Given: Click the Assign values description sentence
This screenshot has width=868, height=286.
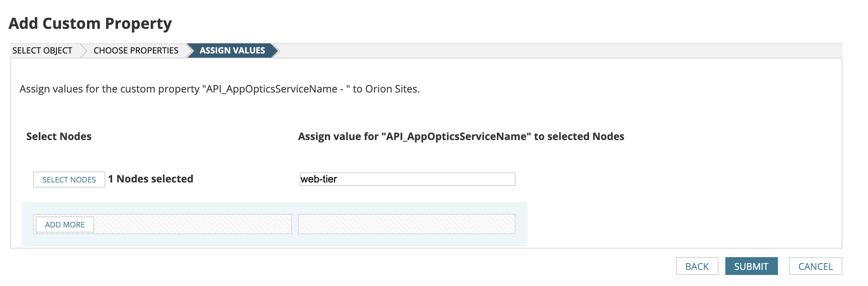Looking at the screenshot, I should (219, 89).
